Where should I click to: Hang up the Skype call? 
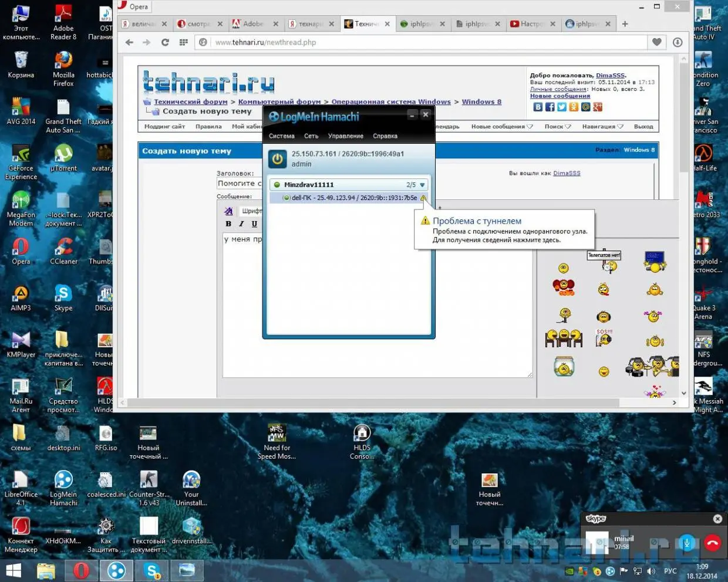[712, 543]
